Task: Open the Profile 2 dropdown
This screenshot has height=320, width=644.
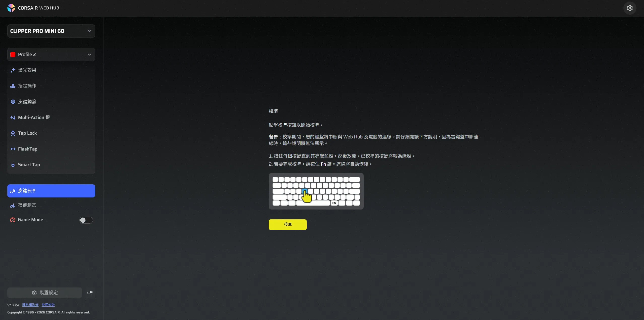Action: click(x=51, y=54)
